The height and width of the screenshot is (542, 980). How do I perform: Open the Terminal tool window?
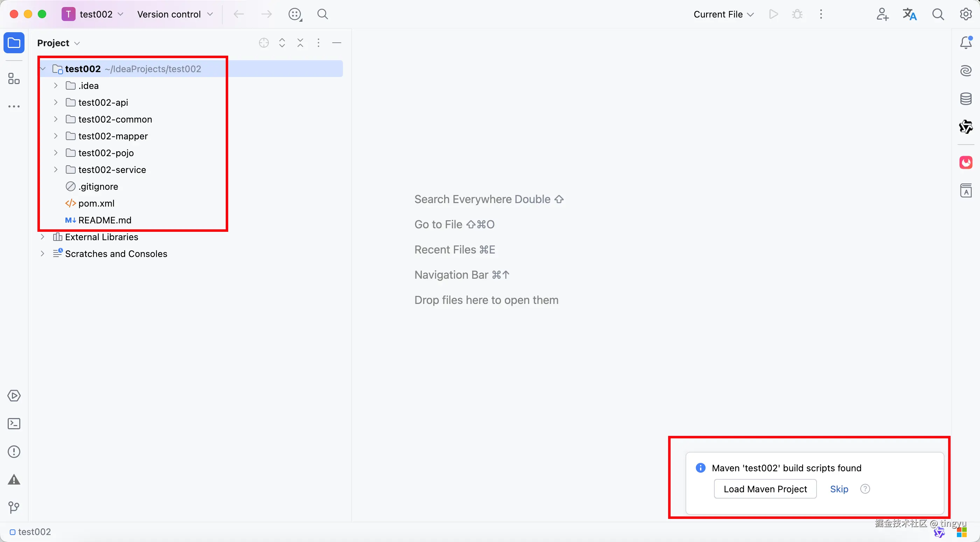tap(14, 424)
